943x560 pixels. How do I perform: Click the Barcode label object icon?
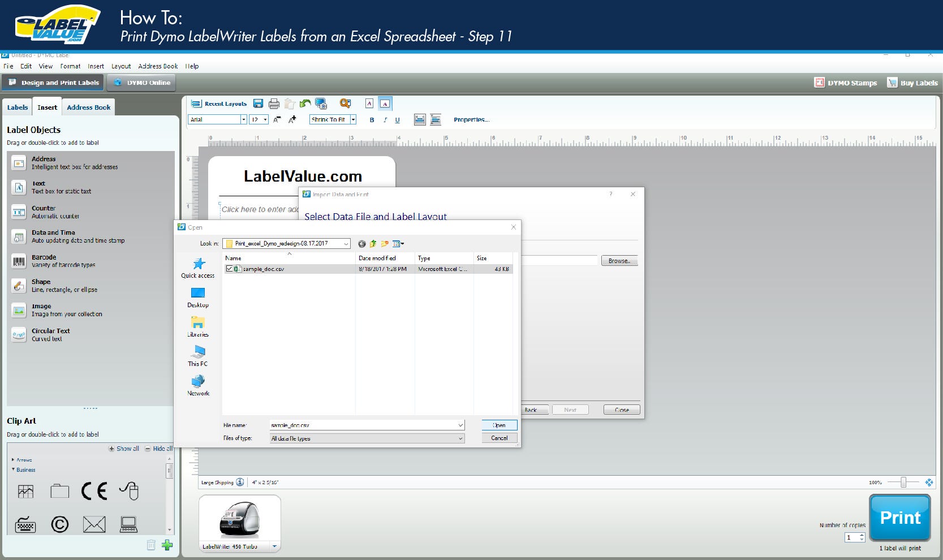tap(19, 261)
